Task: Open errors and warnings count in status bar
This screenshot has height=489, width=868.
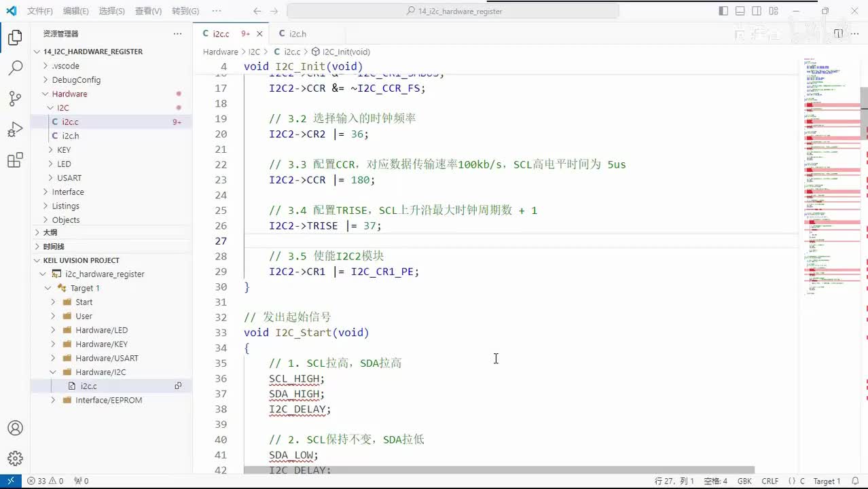Action: (45, 481)
